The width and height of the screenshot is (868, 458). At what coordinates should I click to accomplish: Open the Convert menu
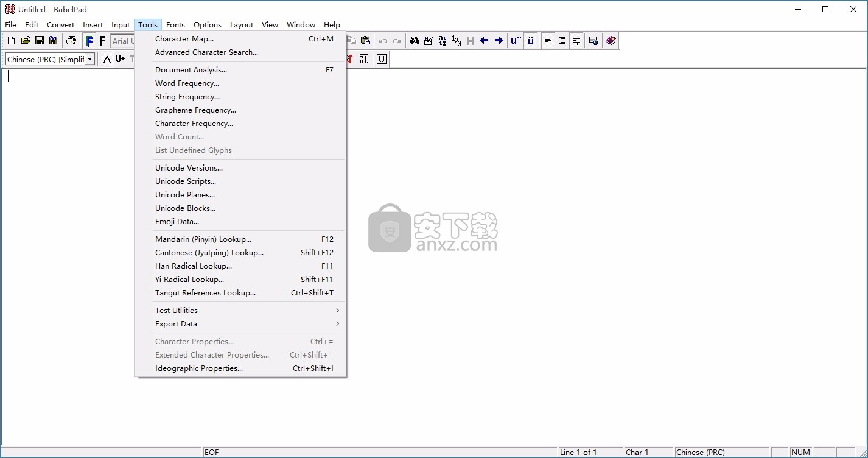pos(61,25)
